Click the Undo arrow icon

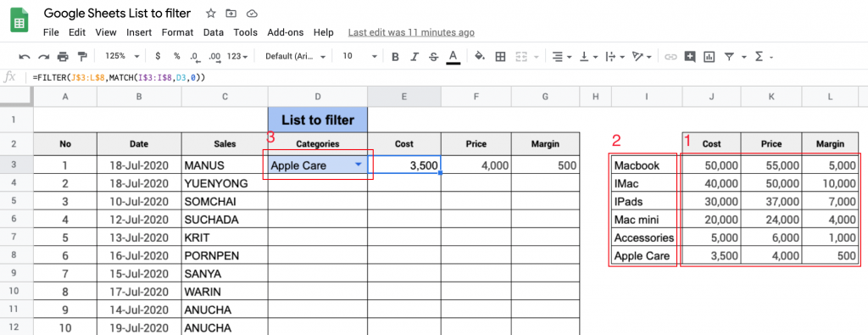coord(25,56)
